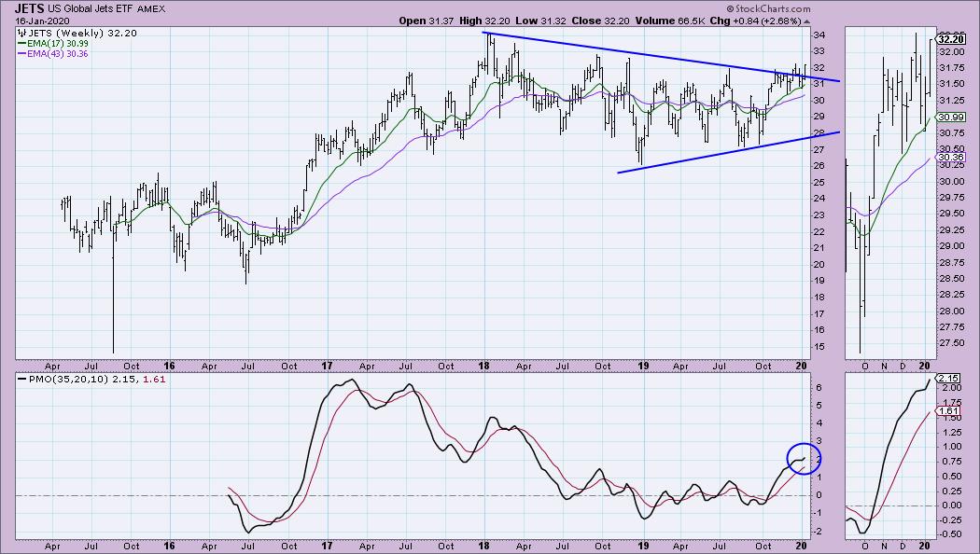The image size is (980, 554).
Task: Click the PMO(35,20,10) indicator label
Action: (69, 379)
